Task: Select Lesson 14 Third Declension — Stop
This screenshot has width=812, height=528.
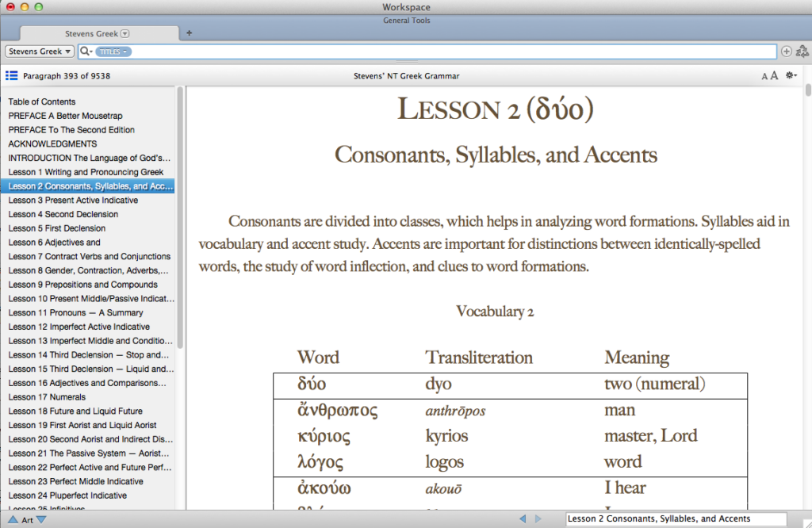Action: click(x=87, y=354)
